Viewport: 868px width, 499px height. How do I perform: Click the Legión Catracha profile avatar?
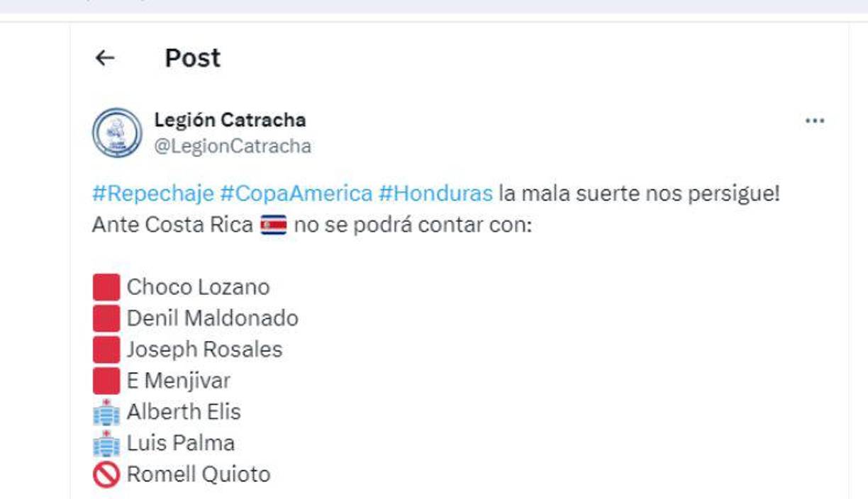coord(116,132)
